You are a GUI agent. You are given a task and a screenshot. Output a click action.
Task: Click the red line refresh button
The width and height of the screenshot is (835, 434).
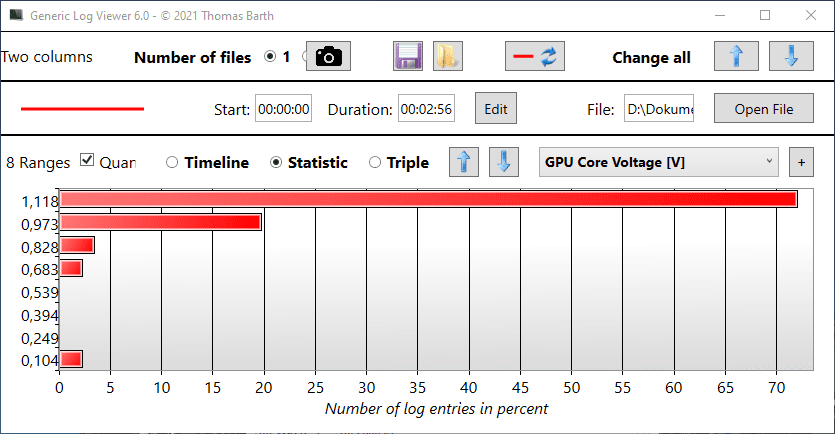click(535, 56)
